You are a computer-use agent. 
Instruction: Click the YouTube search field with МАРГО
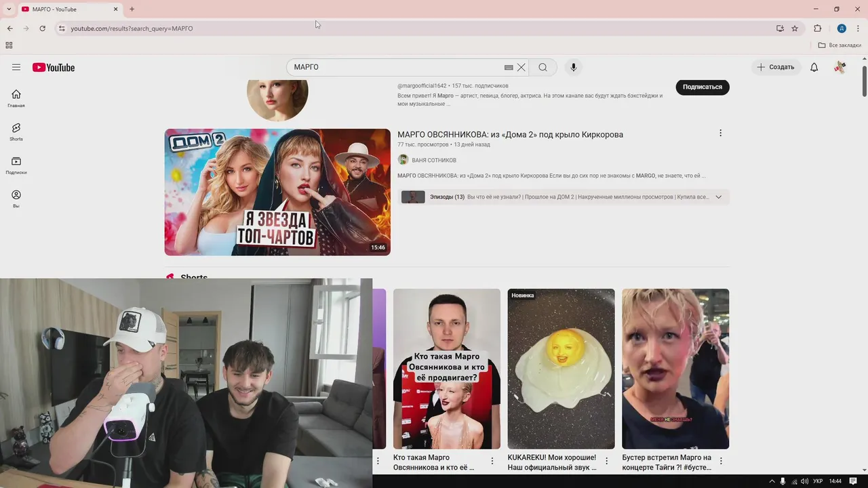point(397,67)
